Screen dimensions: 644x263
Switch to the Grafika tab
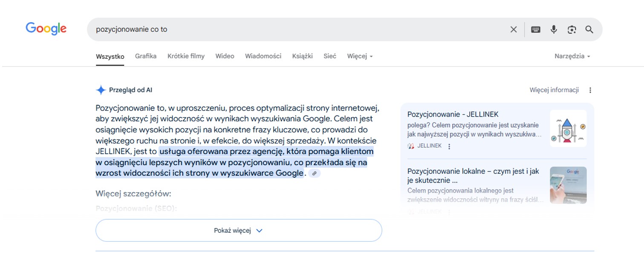pos(146,56)
